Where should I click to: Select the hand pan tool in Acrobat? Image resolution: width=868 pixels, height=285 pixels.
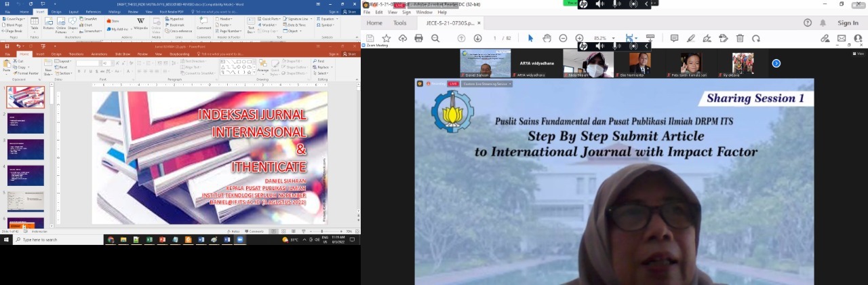[547, 39]
